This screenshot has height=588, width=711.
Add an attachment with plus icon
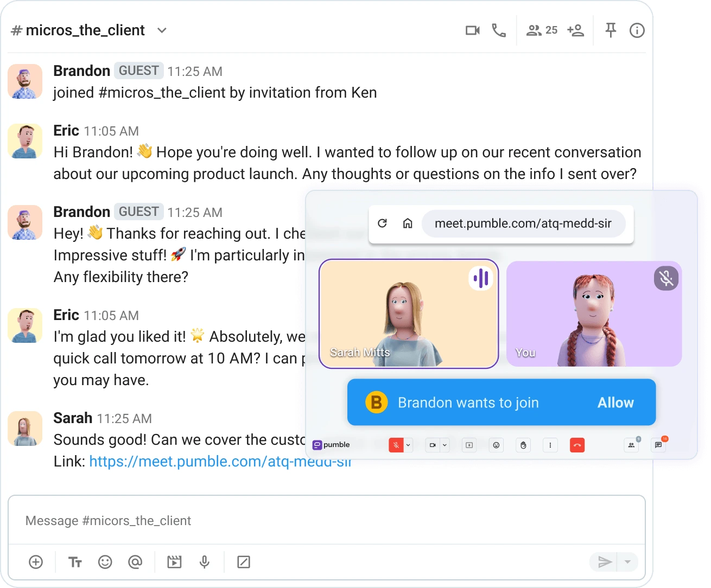36,562
